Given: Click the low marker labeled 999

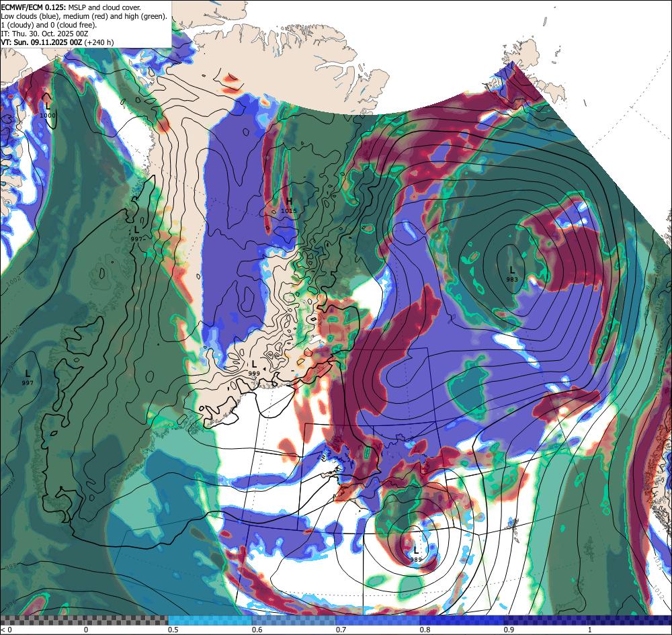Looking at the screenshot, I should 254,368.
